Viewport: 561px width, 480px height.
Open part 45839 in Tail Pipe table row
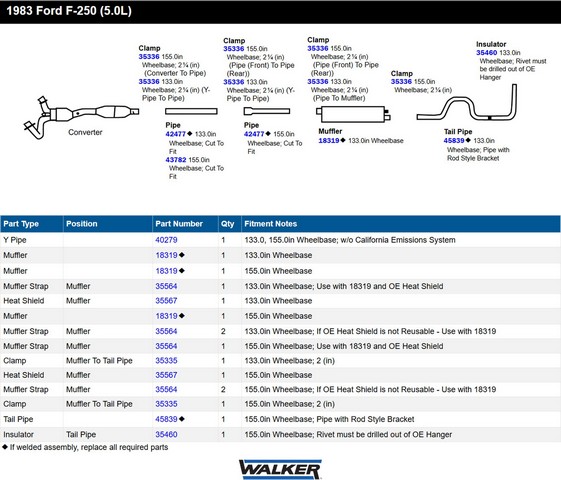[x=166, y=419]
